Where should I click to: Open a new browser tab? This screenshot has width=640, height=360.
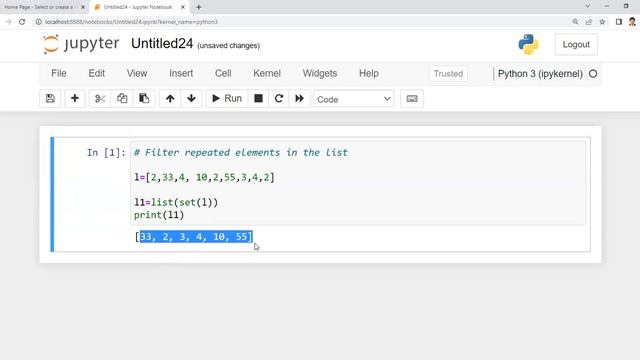[x=199, y=7]
